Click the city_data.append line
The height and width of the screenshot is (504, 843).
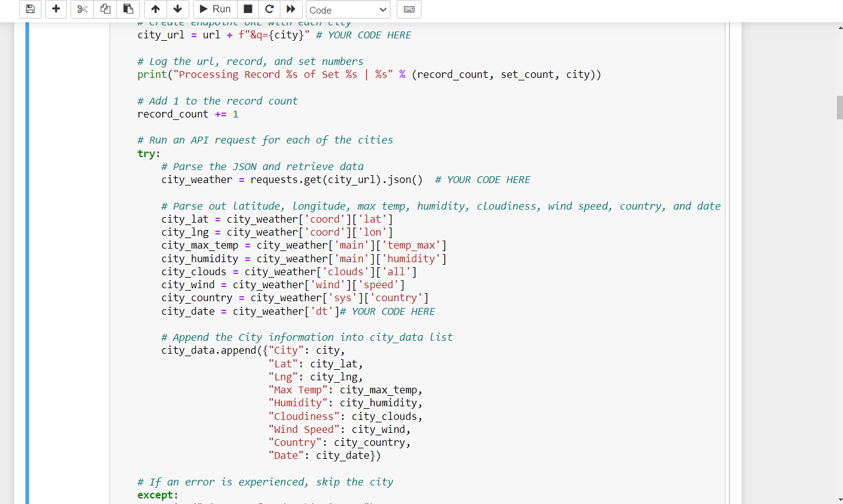(x=253, y=351)
